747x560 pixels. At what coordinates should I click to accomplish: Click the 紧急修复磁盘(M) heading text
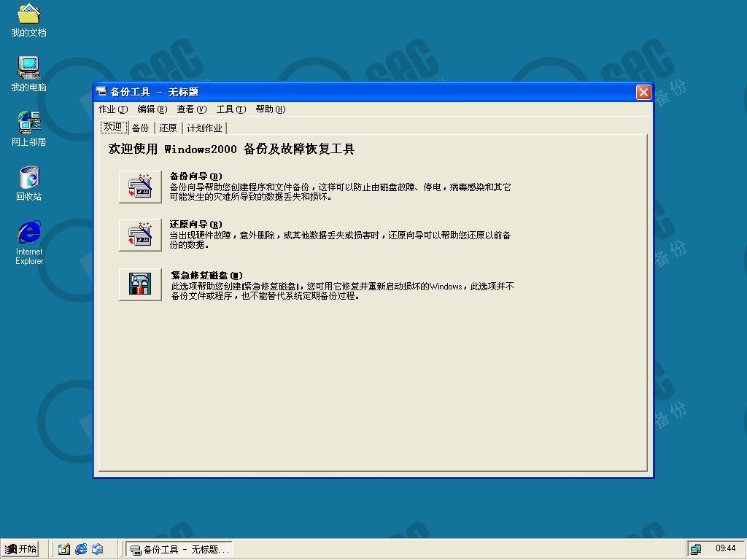click(x=206, y=275)
